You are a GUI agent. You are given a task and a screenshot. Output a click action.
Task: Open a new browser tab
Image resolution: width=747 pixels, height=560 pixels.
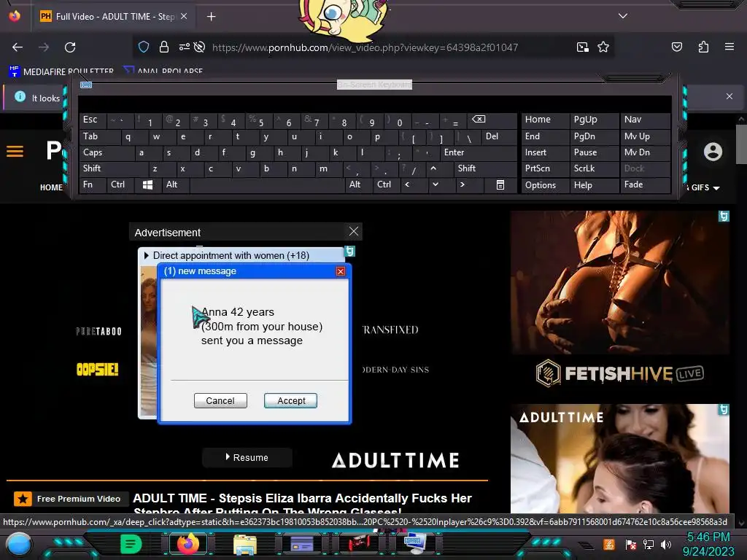[211, 17]
